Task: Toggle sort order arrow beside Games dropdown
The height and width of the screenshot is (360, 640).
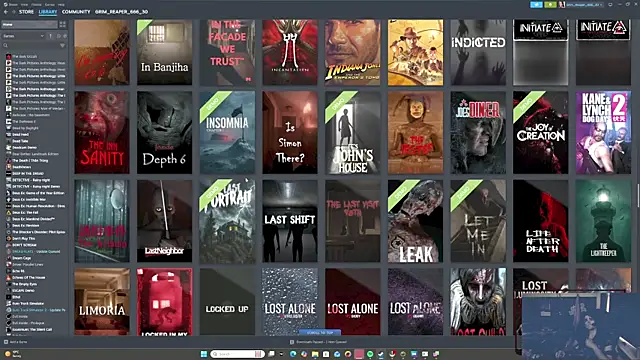Action: coord(51,36)
